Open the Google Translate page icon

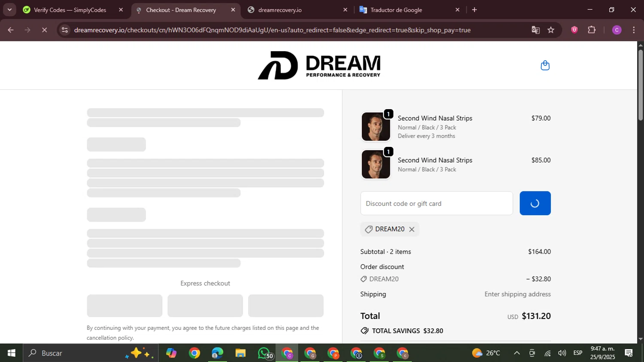click(535, 30)
